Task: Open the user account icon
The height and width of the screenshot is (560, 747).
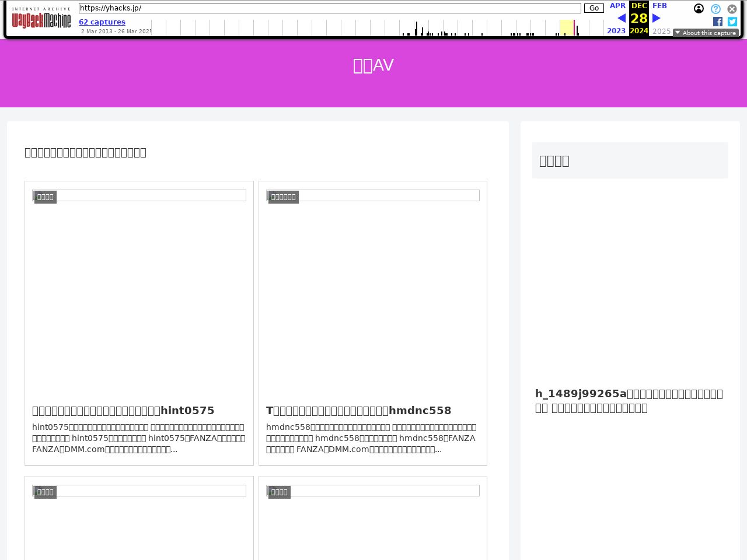Action: coord(699,9)
